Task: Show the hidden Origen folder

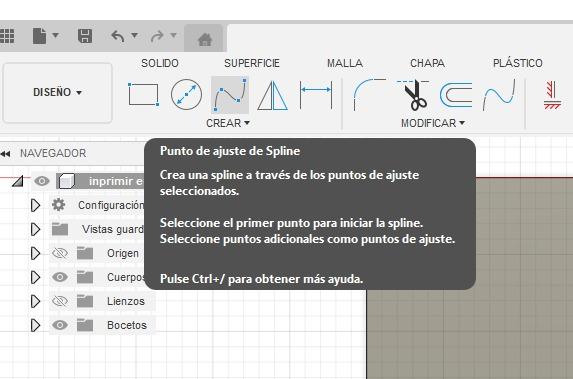Action: point(60,253)
